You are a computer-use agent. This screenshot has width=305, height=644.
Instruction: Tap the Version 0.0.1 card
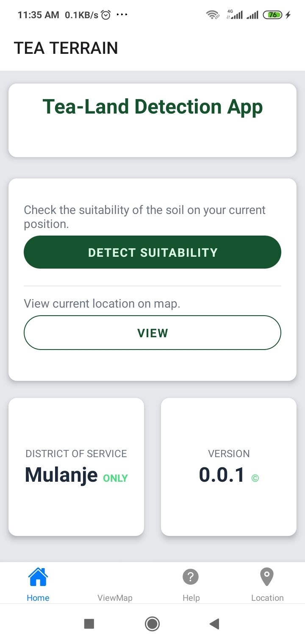coord(229,467)
